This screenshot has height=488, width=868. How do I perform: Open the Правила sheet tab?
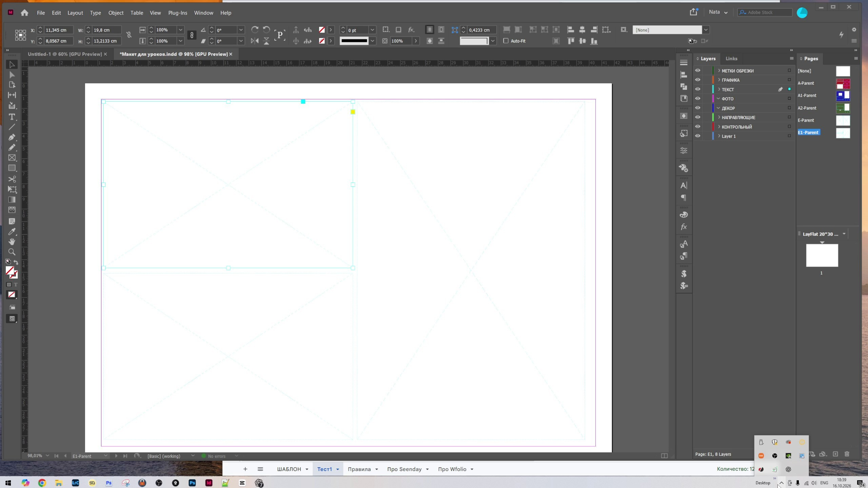[359, 469]
